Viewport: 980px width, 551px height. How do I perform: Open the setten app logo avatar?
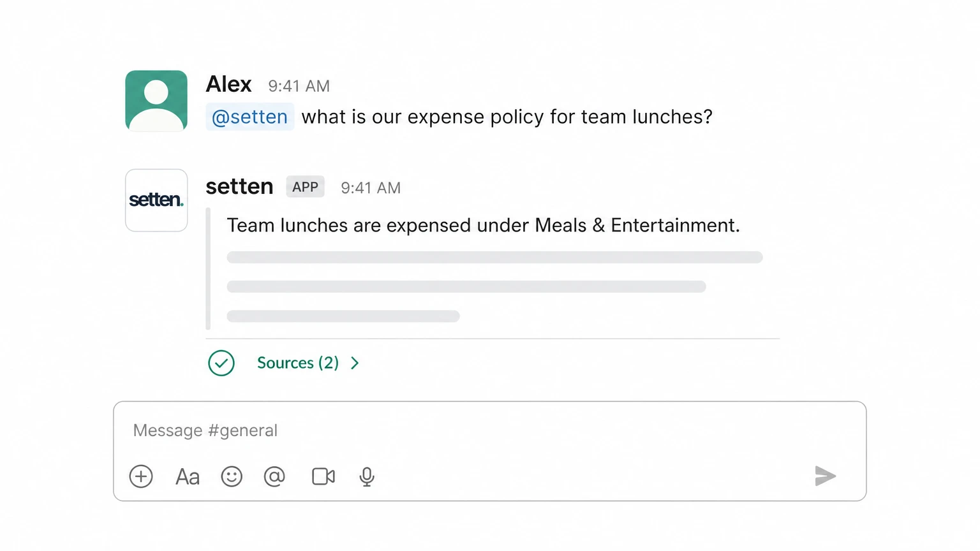click(x=156, y=200)
